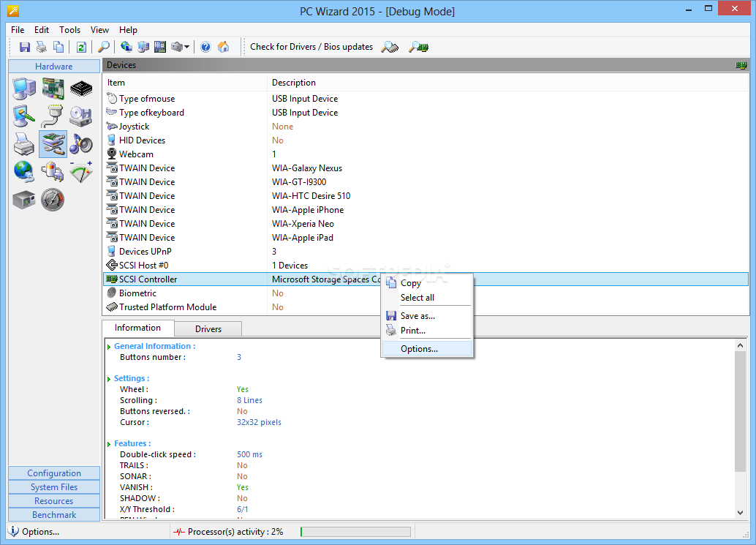The width and height of the screenshot is (756, 545).
Task: Open the Tools menu
Action: click(x=70, y=30)
